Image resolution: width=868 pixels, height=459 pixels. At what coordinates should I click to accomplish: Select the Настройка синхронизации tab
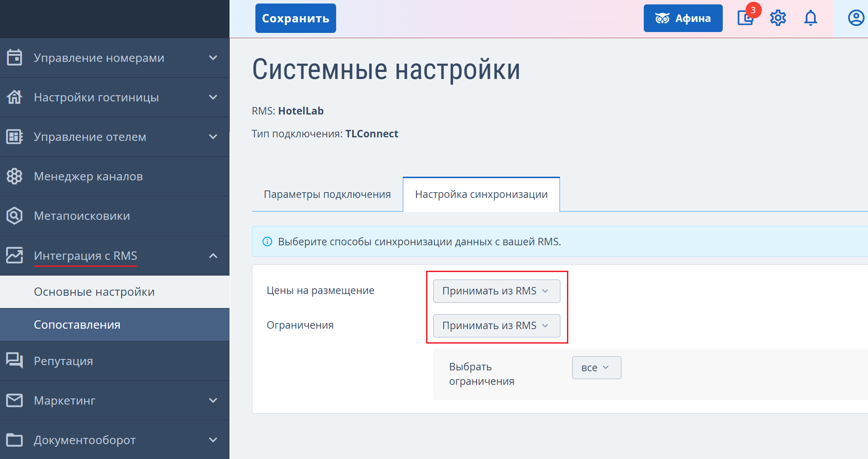(481, 194)
